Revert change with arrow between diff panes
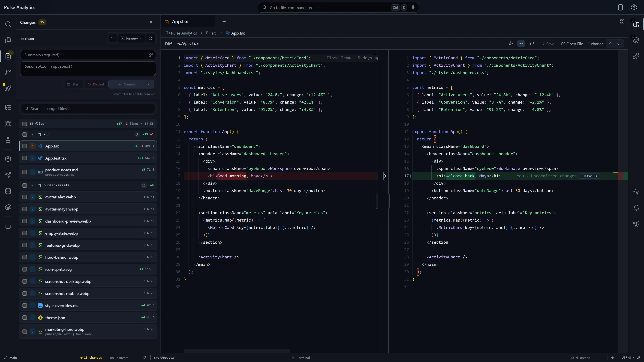The width and height of the screenshot is (644, 362). pyautogui.click(x=384, y=176)
